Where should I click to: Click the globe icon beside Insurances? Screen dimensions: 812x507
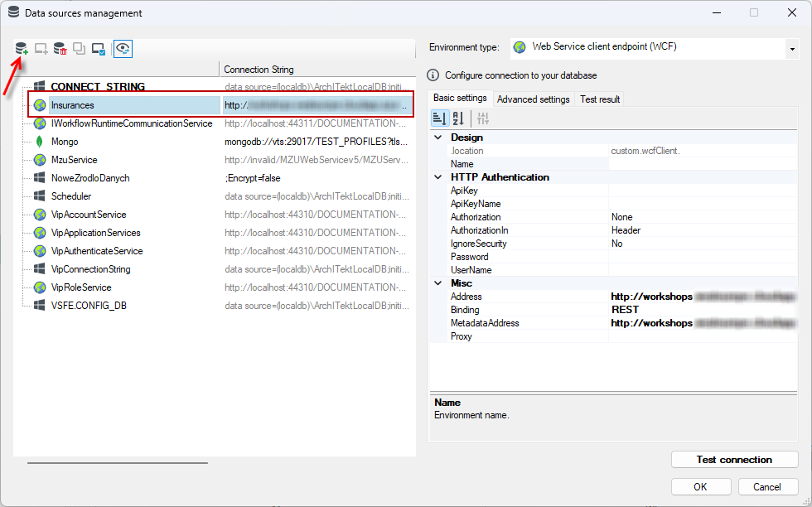coord(40,105)
